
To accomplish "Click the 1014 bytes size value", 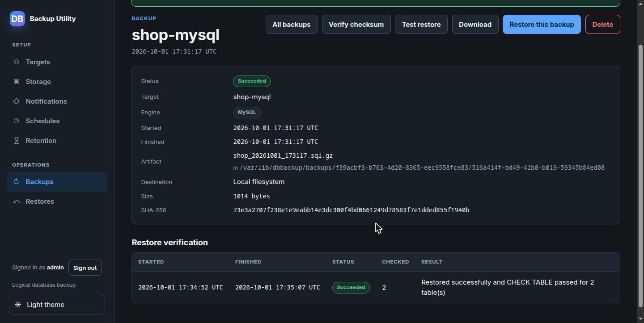I will (251, 196).
